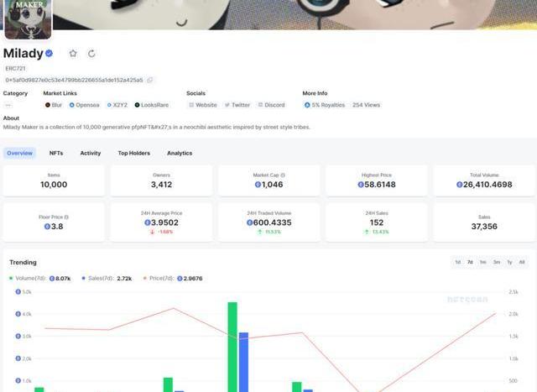Set the Trending chart range to All
The width and height of the screenshot is (537, 392).
[522, 262]
